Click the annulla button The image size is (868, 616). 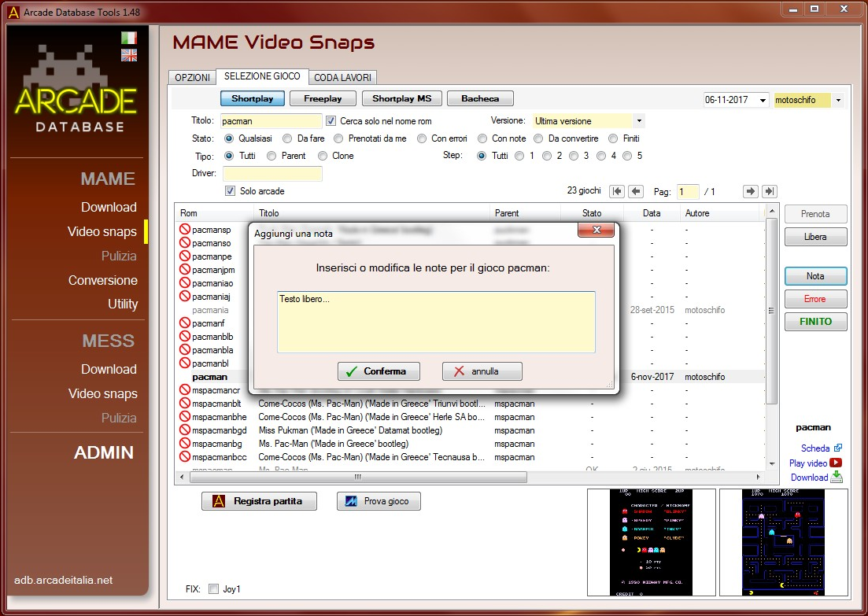pos(482,371)
